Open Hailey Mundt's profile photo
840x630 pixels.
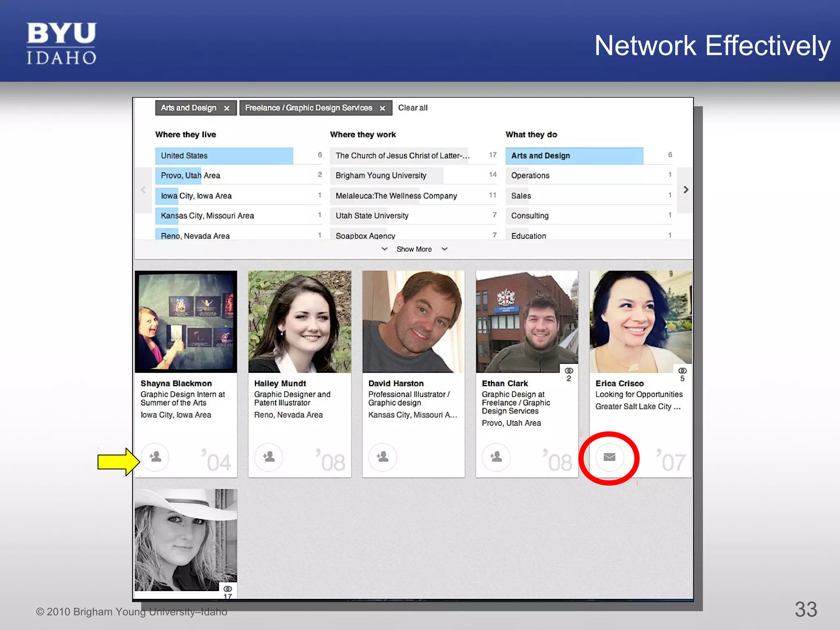click(x=300, y=322)
